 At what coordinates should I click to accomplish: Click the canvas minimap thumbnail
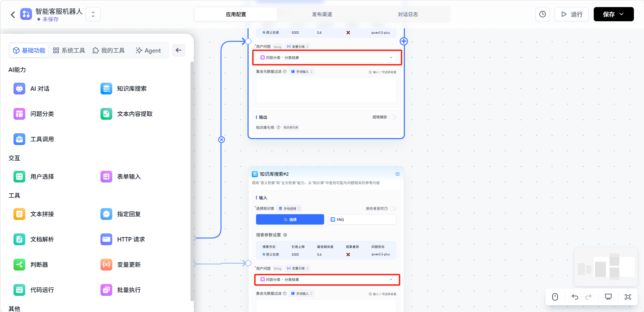point(606,266)
